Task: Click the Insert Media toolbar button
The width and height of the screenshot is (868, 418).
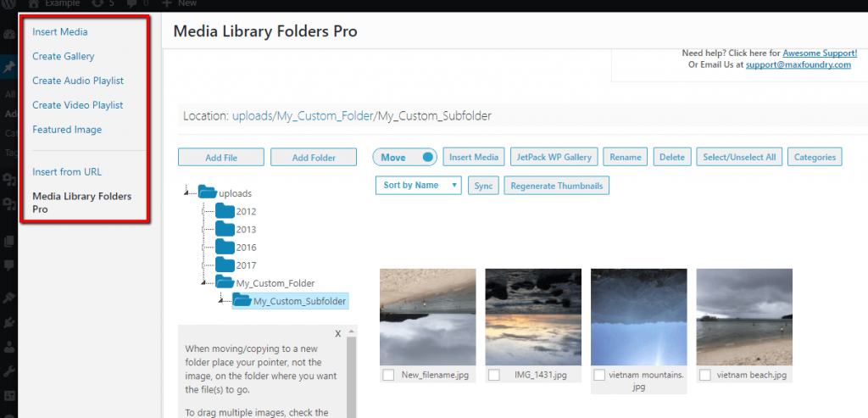Action: tap(473, 157)
